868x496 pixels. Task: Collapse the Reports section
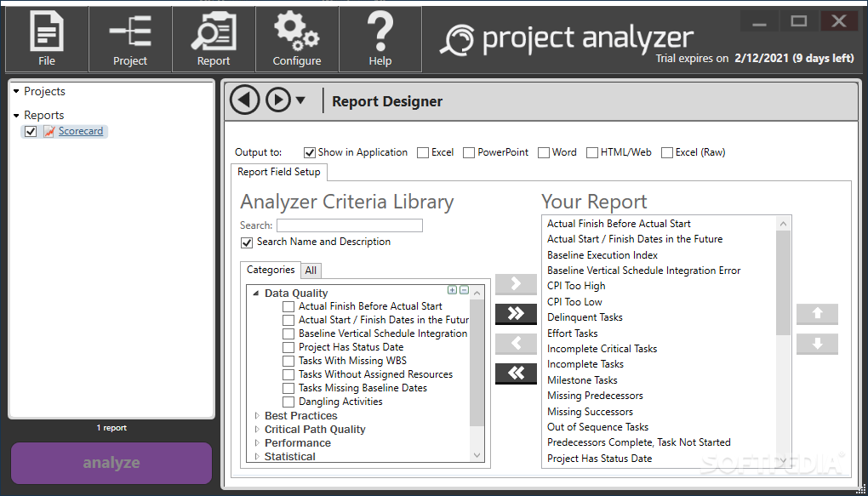click(x=16, y=115)
